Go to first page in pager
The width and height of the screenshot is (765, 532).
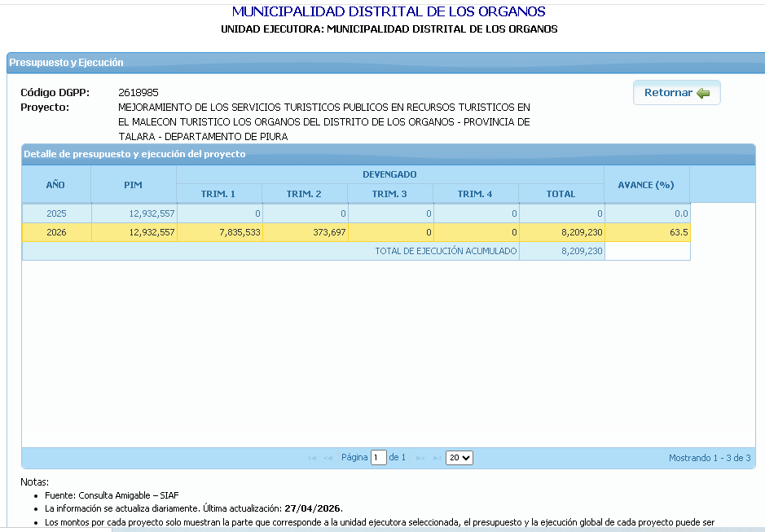tap(312, 458)
